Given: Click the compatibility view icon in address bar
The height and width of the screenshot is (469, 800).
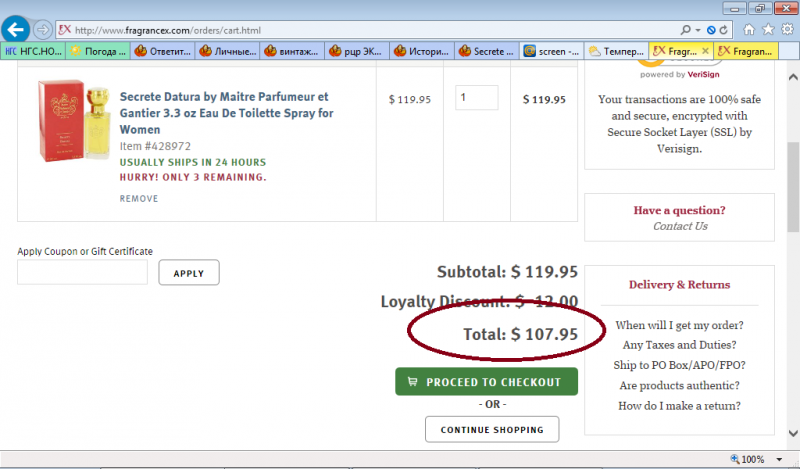Looking at the screenshot, I should pyautogui.click(x=711, y=31).
